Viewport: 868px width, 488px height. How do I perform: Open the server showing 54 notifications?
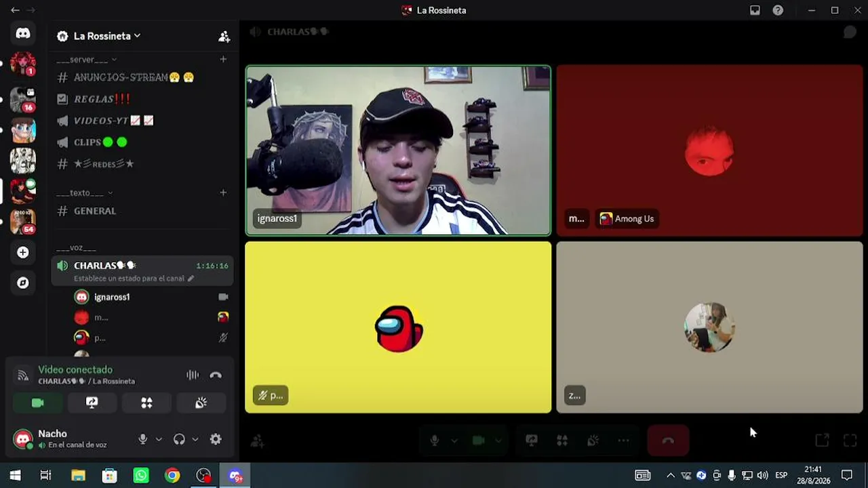tap(23, 221)
